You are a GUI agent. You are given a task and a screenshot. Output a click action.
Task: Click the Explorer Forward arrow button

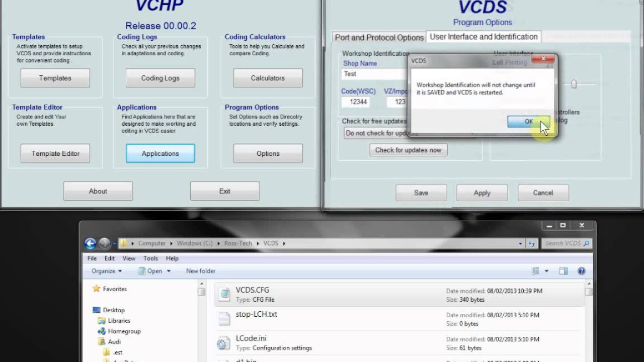pyautogui.click(x=104, y=244)
